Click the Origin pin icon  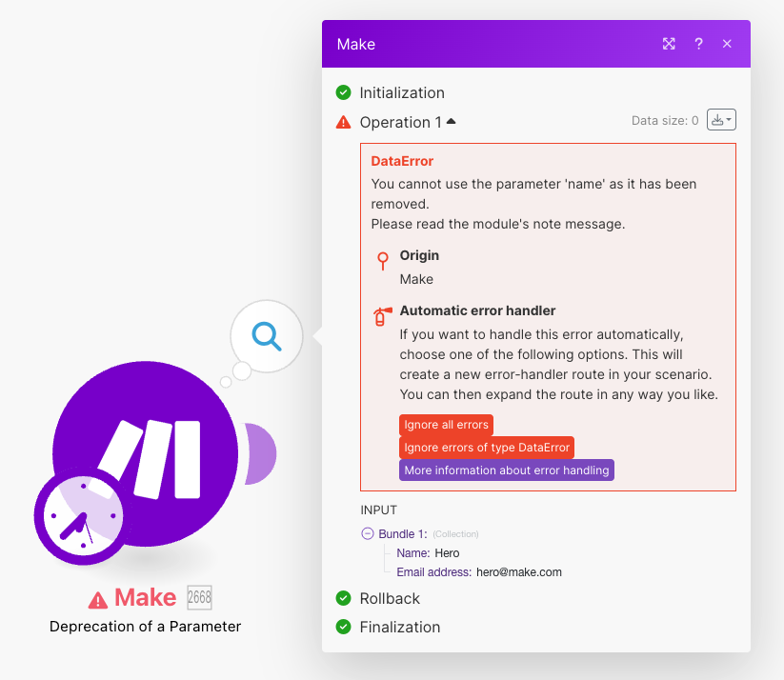pos(383,261)
